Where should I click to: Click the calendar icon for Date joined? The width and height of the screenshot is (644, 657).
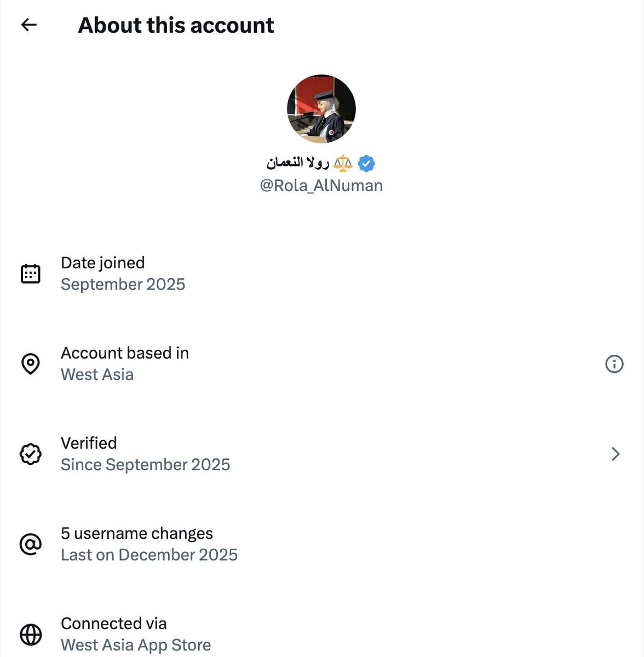tap(31, 274)
